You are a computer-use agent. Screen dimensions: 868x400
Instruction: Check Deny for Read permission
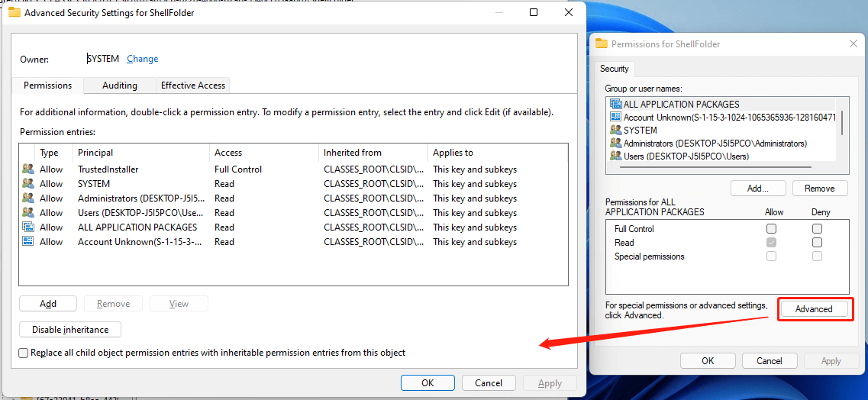click(x=817, y=242)
